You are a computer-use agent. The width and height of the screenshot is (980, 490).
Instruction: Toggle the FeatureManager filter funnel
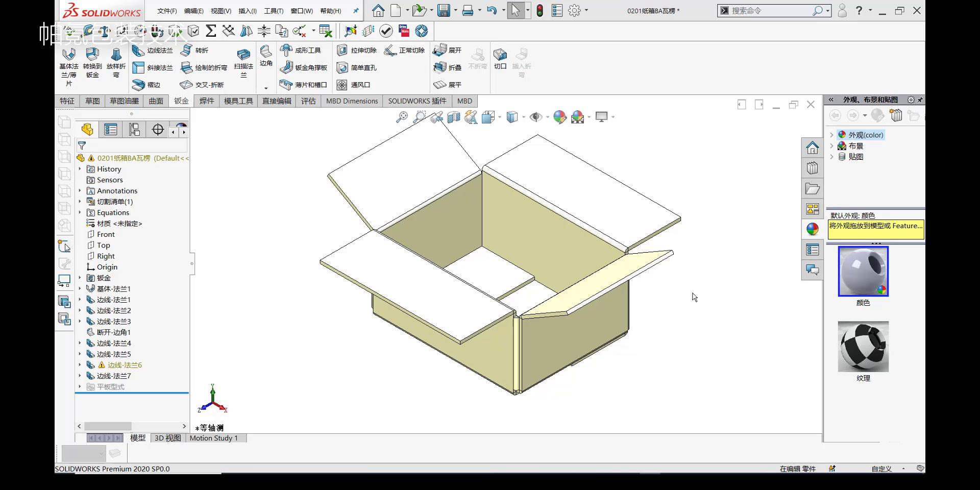[x=82, y=145]
